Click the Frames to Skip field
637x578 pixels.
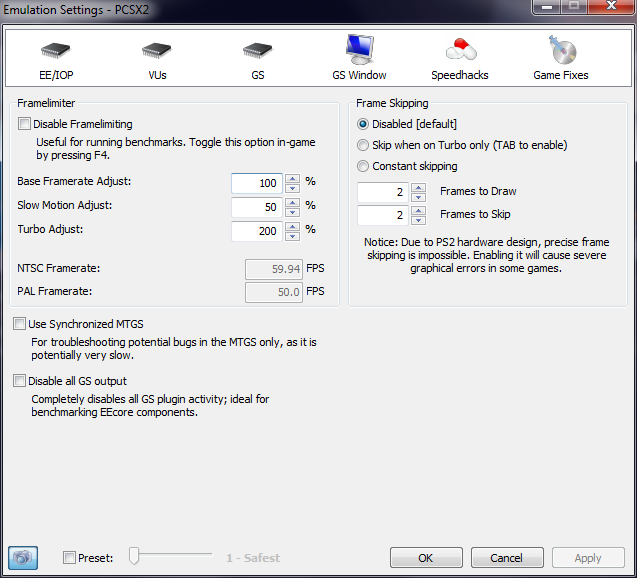pyautogui.click(x=383, y=215)
